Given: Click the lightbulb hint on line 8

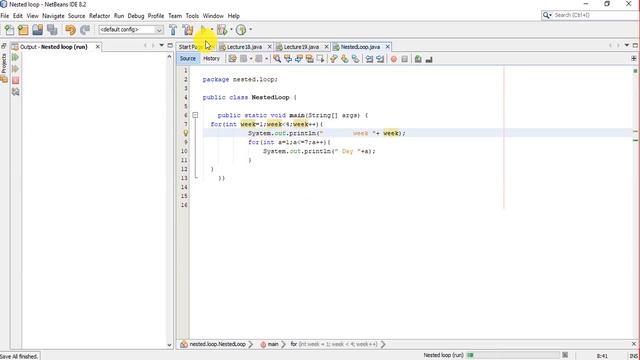Looking at the screenshot, I should 186,133.
